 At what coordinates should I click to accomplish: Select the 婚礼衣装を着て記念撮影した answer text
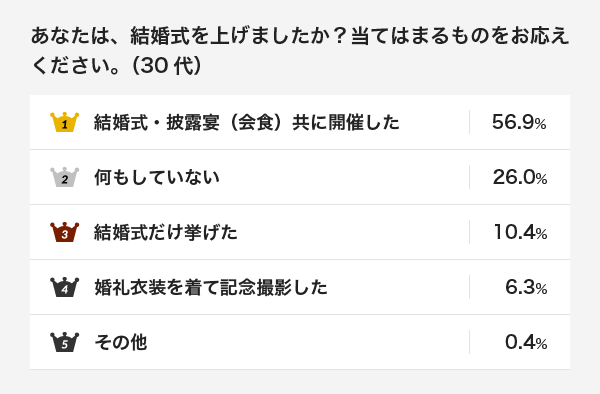pos(211,287)
